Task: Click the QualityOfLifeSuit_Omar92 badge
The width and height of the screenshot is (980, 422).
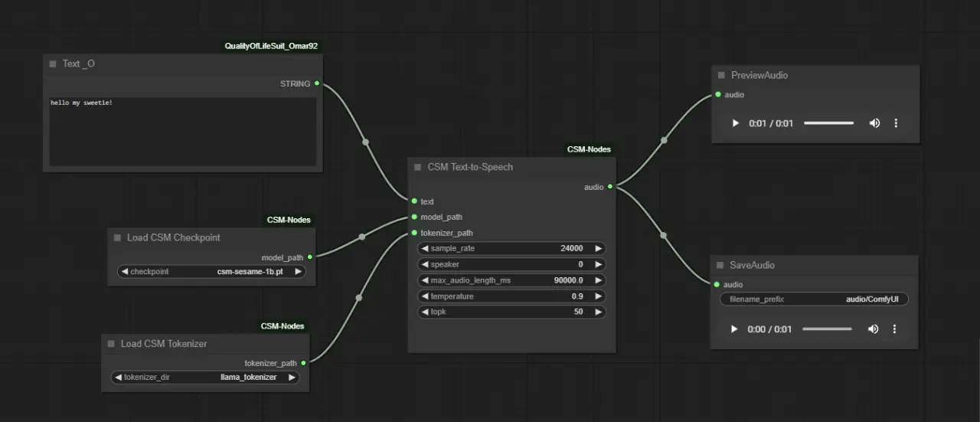Action: point(271,46)
